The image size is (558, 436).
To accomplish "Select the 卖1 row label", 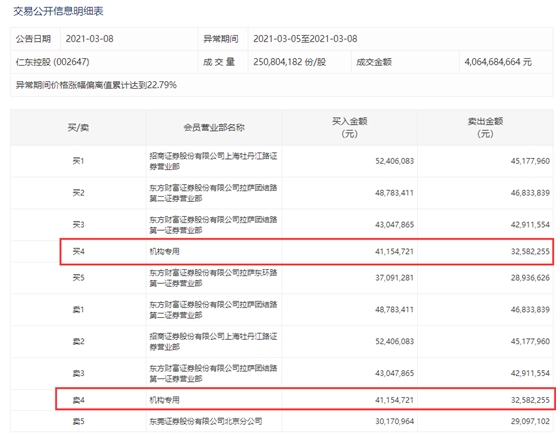I will pos(78,310).
